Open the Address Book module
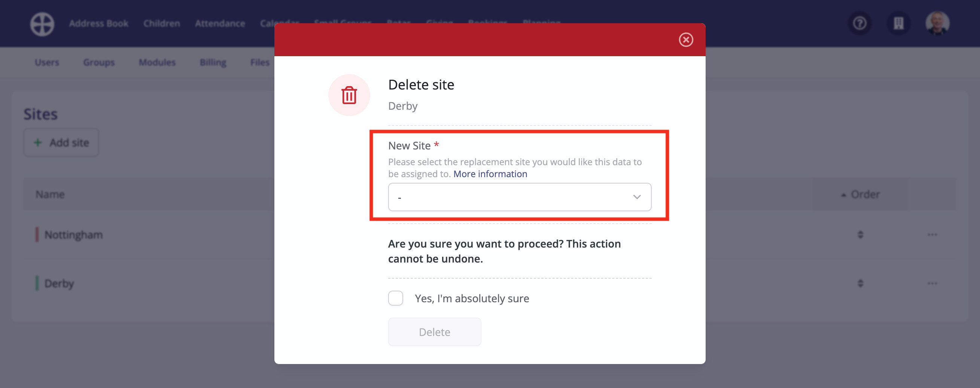This screenshot has height=388, width=980. pyautogui.click(x=98, y=24)
